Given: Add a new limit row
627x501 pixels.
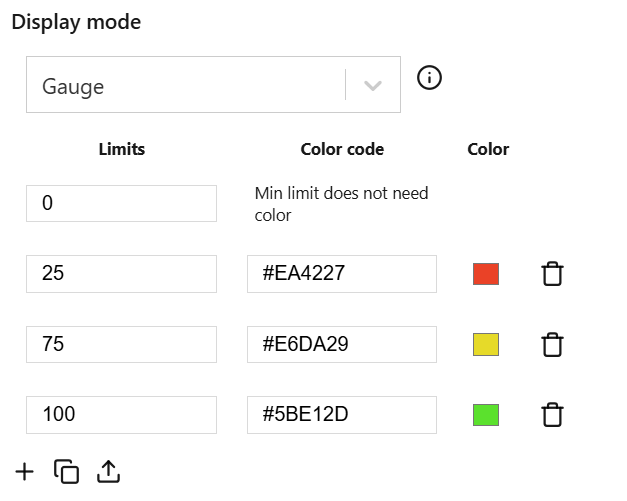Looking at the screenshot, I should coord(24,471).
